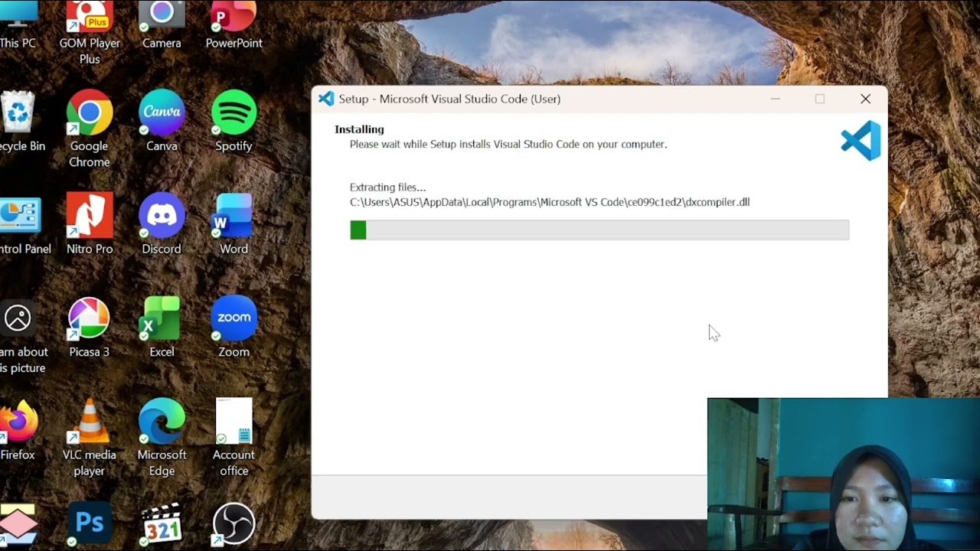Select the Media Player Classic 321 icon
This screenshot has height=551, width=980.
[162, 524]
